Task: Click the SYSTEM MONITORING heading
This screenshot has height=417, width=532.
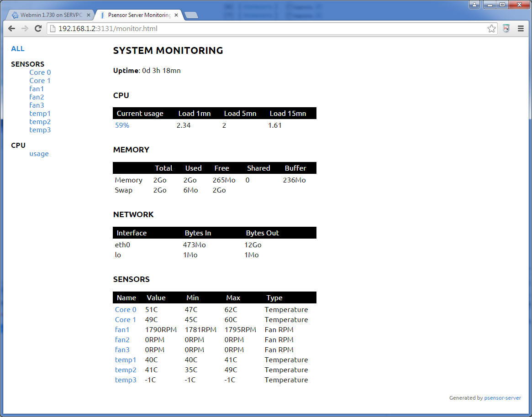Action: (168, 51)
